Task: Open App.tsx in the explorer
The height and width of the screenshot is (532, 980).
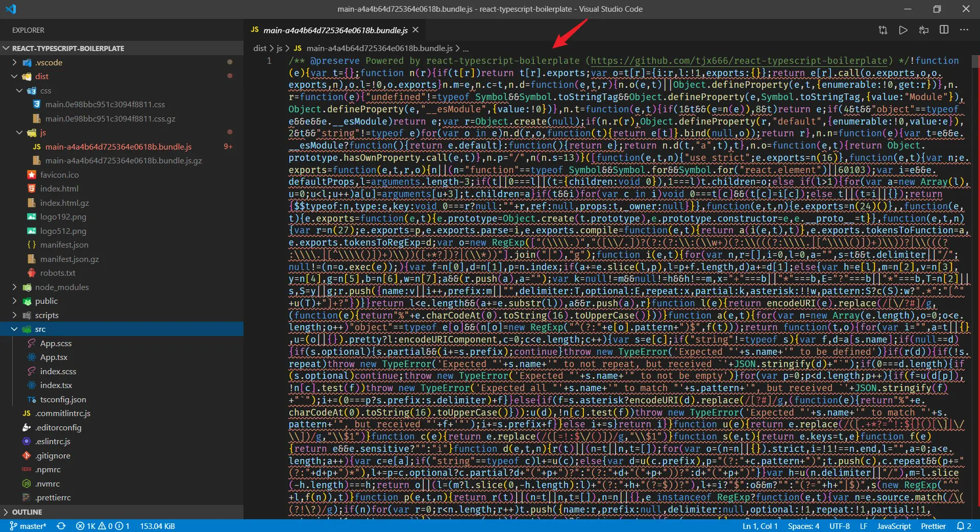Action: click(x=54, y=357)
